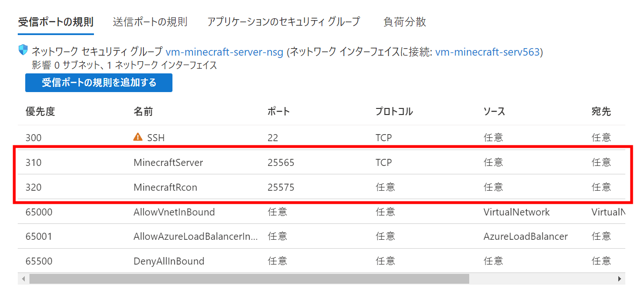Click priority value 300
644x301 pixels.
34,138
